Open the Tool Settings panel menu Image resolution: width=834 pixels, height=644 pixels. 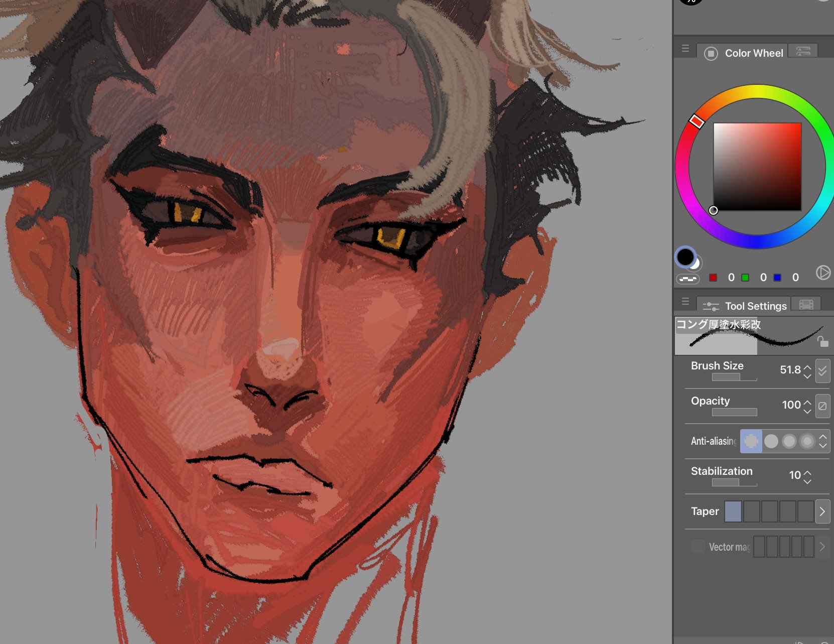[x=685, y=302]
